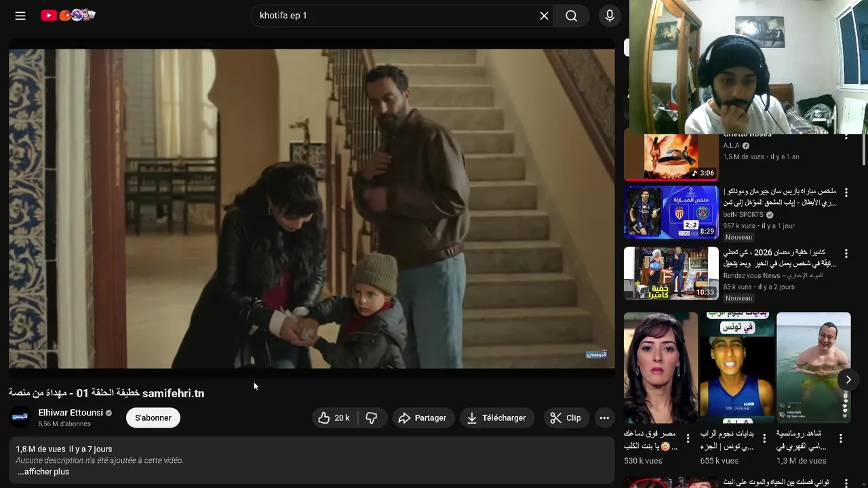Click the '1,8 M de vues' description text
The image size is (868, 488).
point(41,449)
